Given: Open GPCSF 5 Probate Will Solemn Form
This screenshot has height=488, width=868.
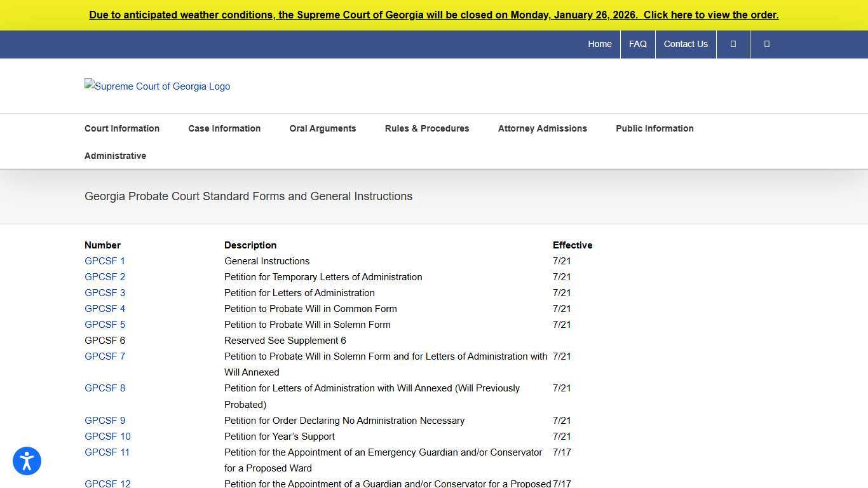Looking at the screenshot, I should (104, 324).
